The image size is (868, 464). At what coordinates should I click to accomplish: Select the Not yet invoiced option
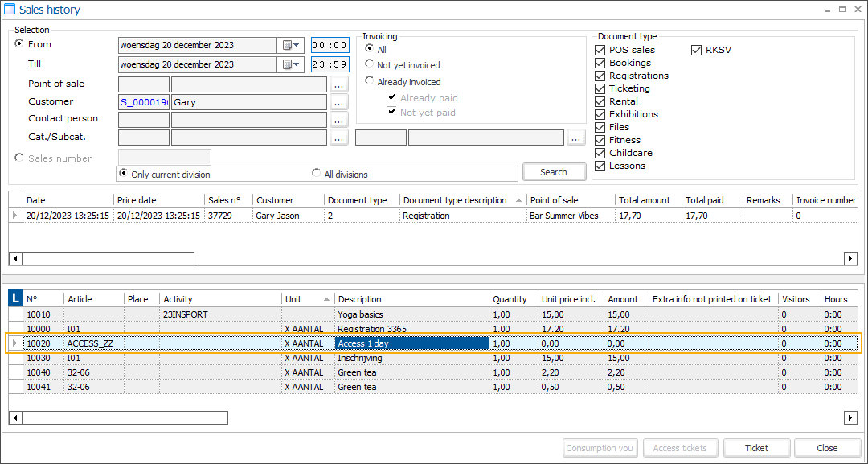(370, 64)
